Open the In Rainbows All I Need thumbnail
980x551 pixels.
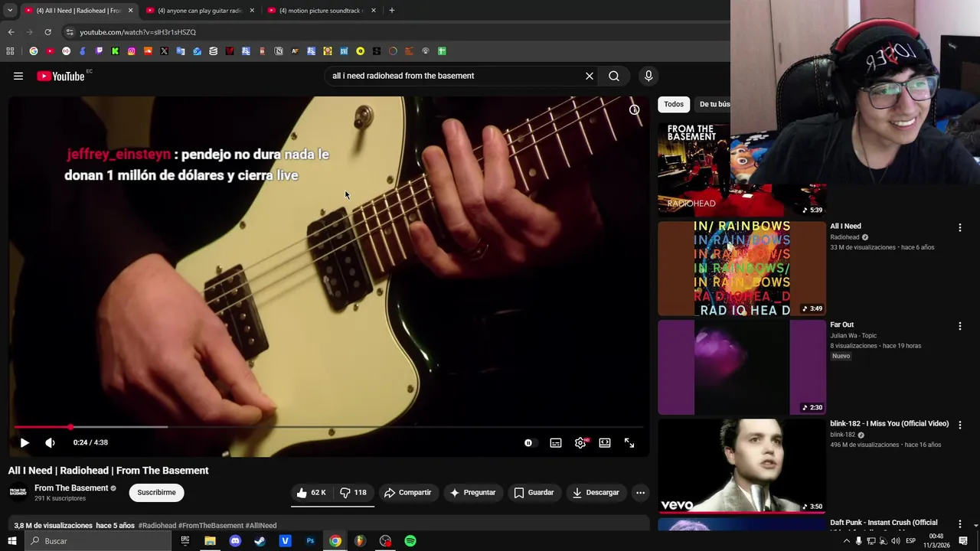[742, 269]
